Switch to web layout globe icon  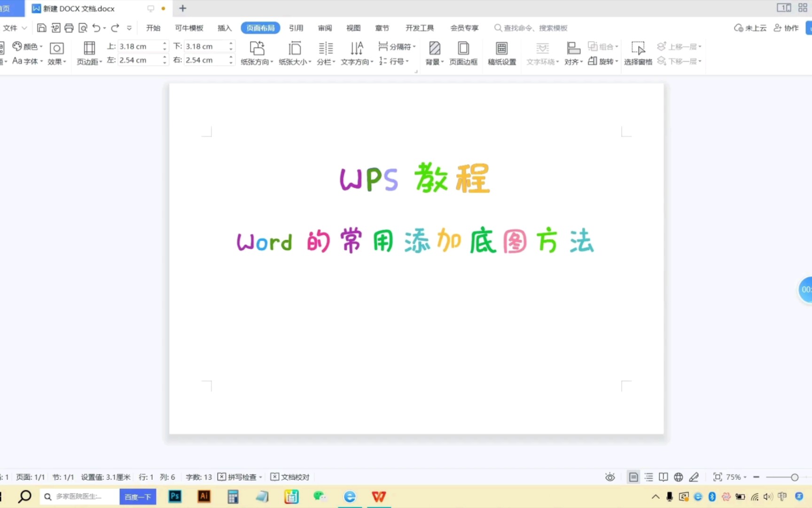pyautogui.click(x=679, y=477)
